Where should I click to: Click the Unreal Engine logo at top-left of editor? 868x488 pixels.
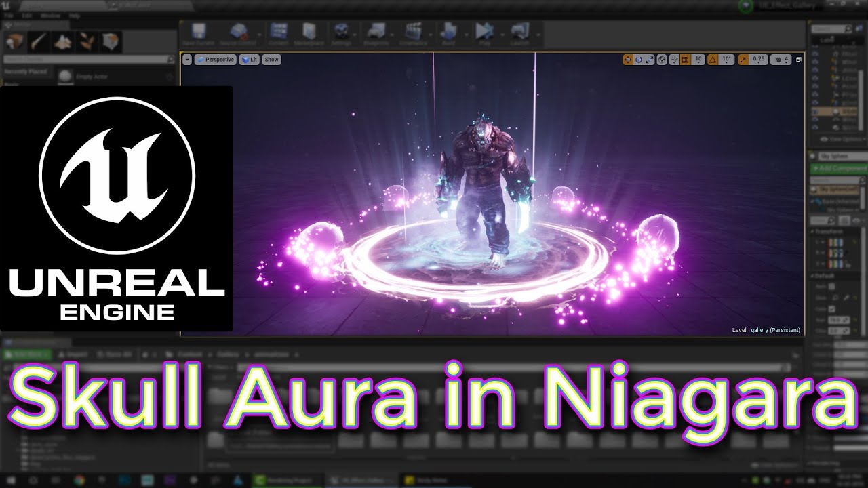tap(6, 6)
